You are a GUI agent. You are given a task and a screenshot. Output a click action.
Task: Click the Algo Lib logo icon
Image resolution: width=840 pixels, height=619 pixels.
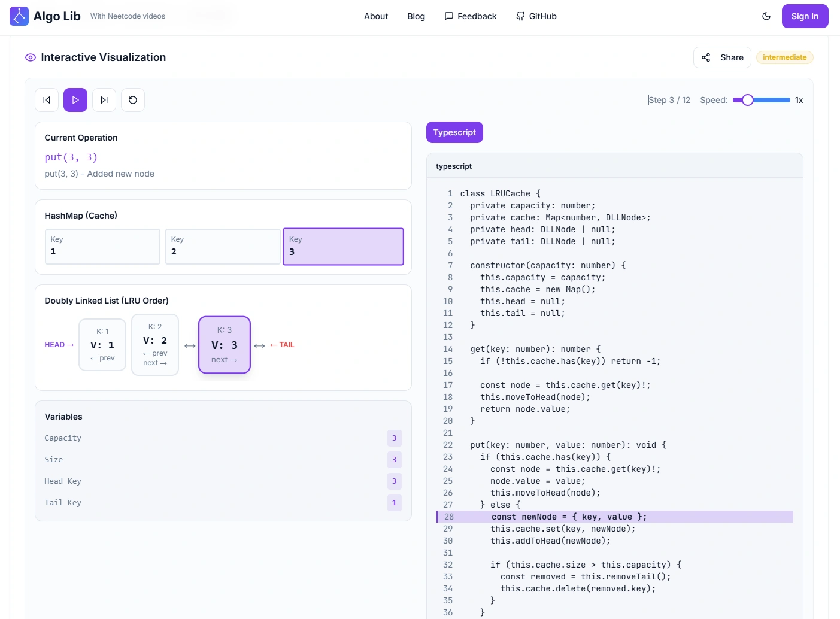pos(19,16)
